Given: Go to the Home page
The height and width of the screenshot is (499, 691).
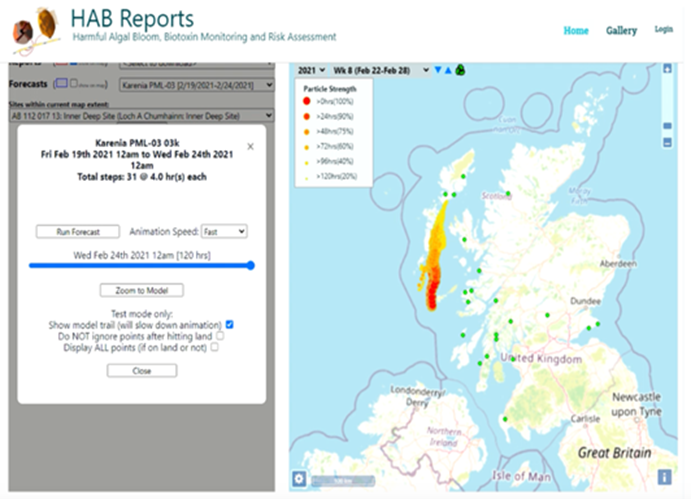Looking at the screenshot, I should point(576,30).
